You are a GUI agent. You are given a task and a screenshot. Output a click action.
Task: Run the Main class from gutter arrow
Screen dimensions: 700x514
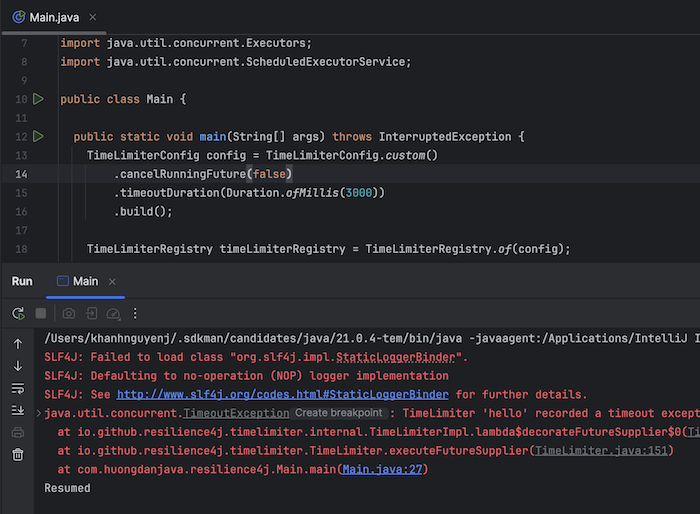39,99
